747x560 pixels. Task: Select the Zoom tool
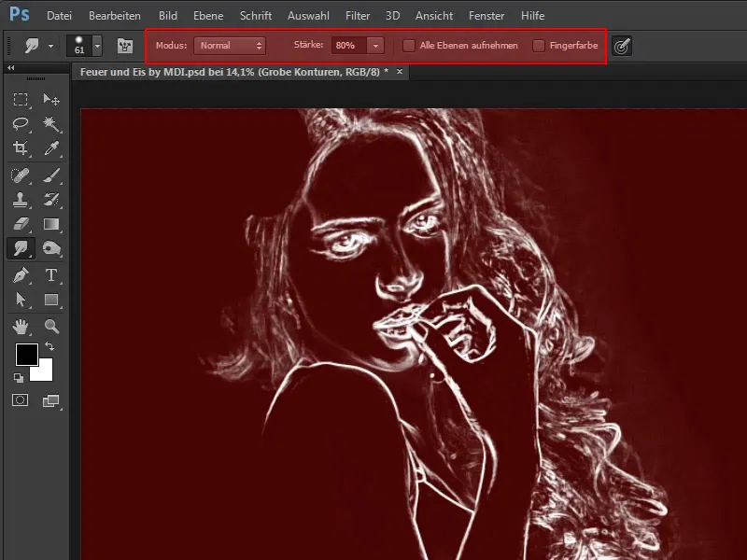click(51, 327)
